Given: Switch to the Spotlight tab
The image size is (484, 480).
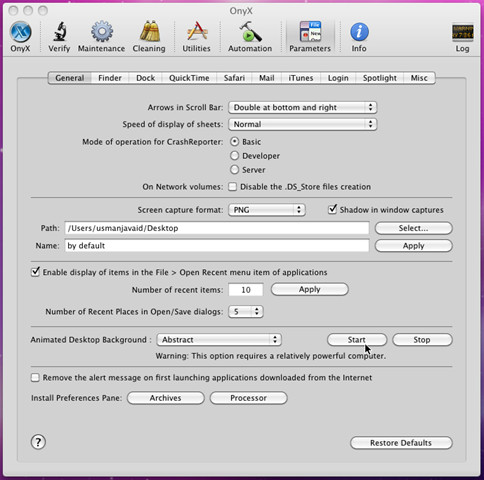Looking at the screenshot, I should click(x=380, y=78).
